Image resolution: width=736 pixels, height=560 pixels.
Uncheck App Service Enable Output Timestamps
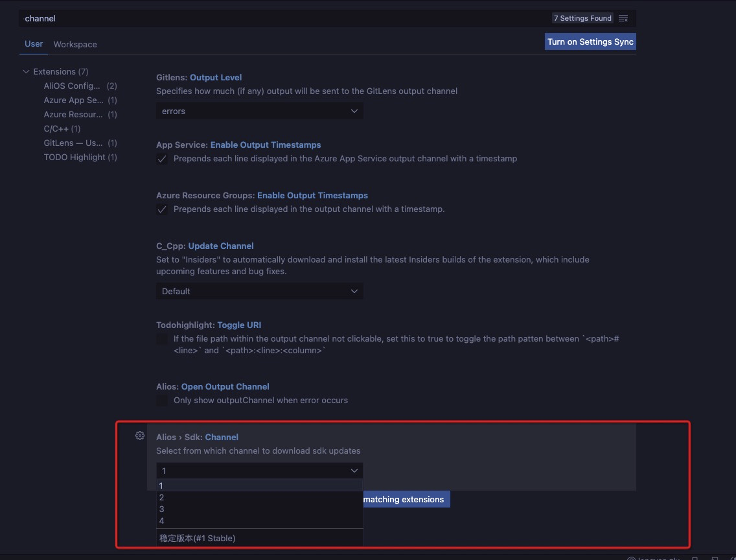161,159
